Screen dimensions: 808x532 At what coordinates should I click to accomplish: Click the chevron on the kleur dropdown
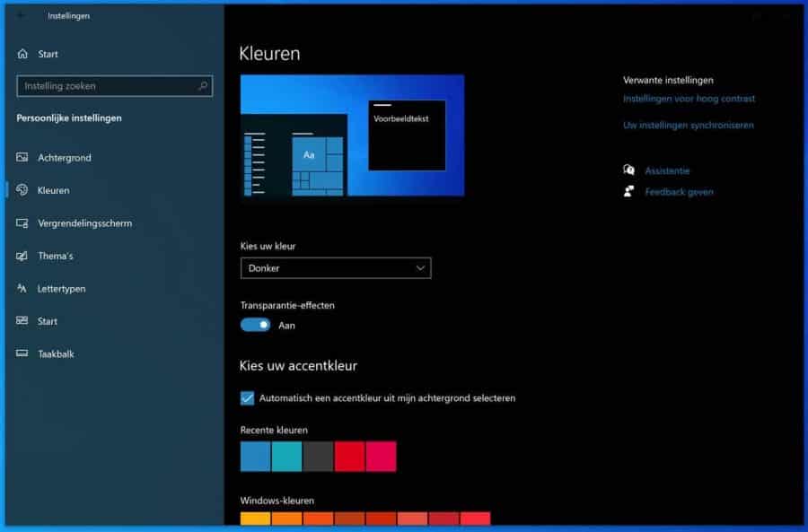418,267
